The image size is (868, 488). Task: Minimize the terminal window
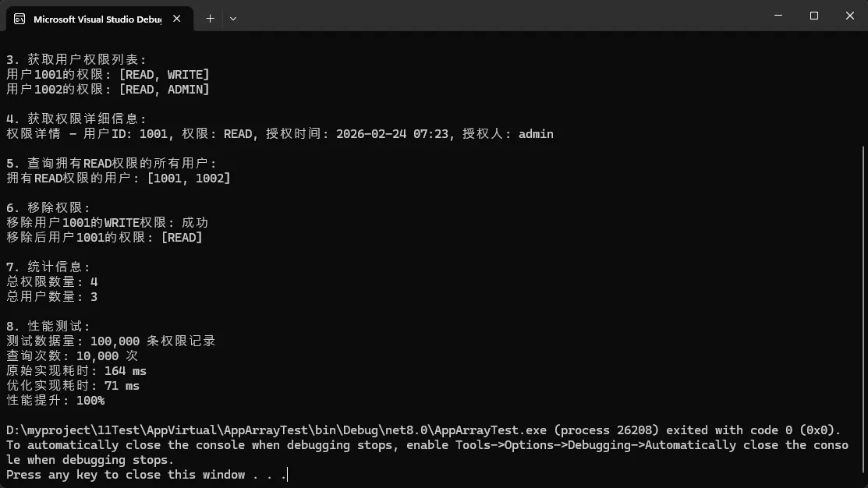(x=778, y=16)
